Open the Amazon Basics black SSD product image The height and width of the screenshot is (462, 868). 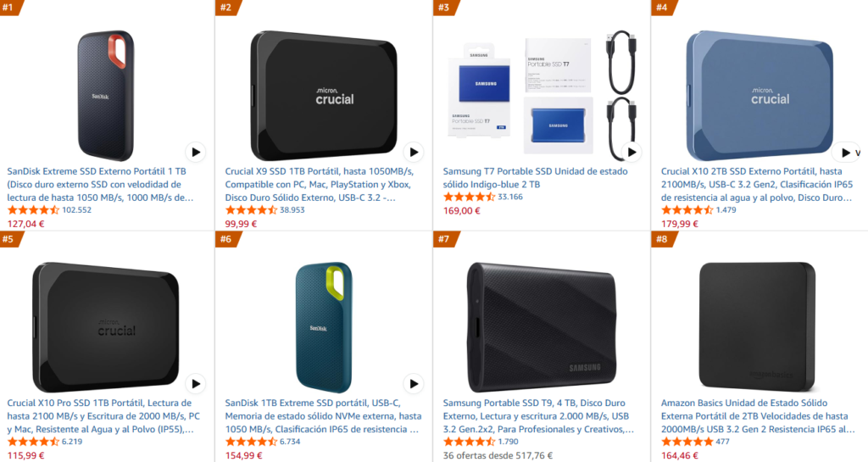(x=757, y=322)
